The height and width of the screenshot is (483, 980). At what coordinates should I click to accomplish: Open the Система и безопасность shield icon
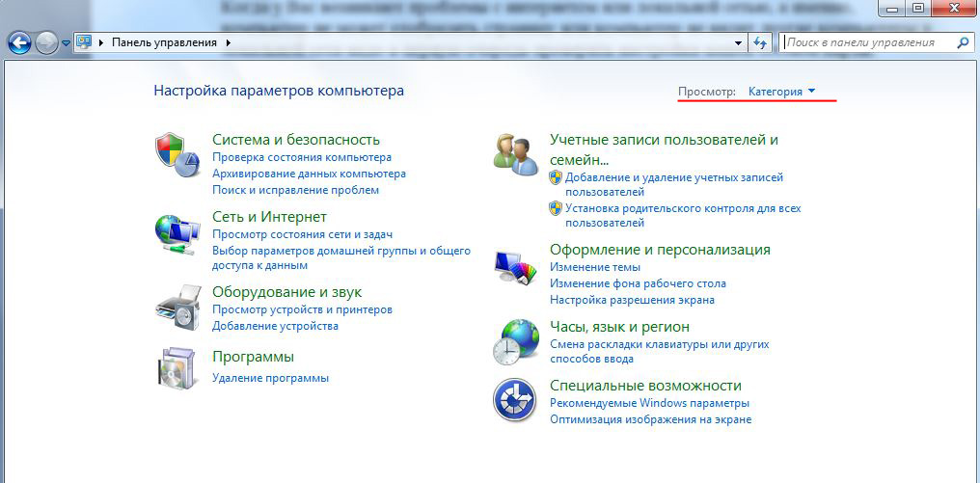click(x=177, y=155)
